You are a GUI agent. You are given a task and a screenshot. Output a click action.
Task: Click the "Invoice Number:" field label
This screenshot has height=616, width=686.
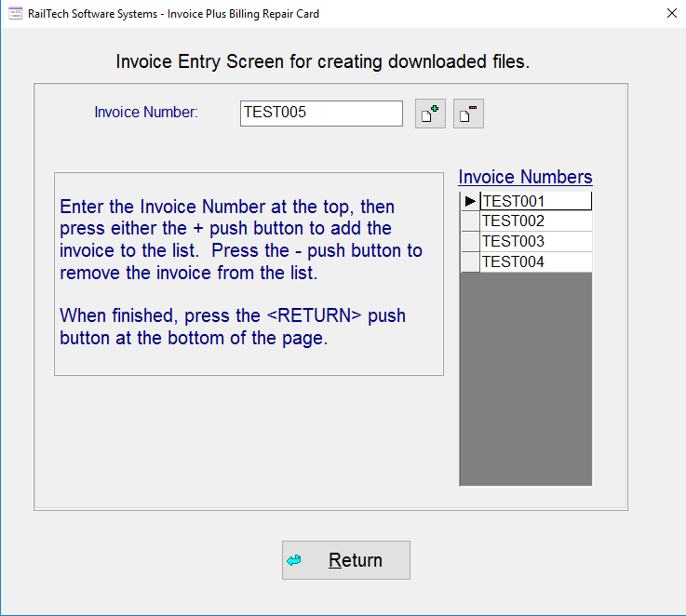[x=146, y=113]
